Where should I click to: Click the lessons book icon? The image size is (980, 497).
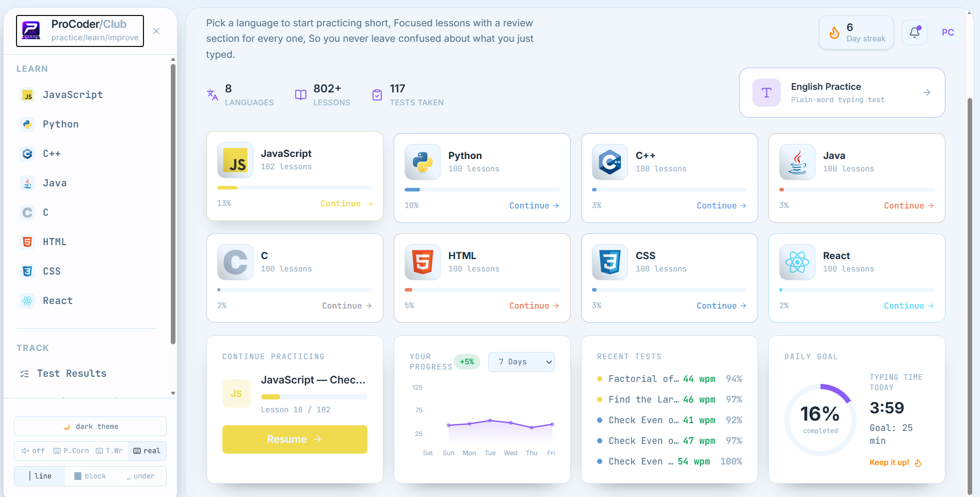click(x=301, y=95)
